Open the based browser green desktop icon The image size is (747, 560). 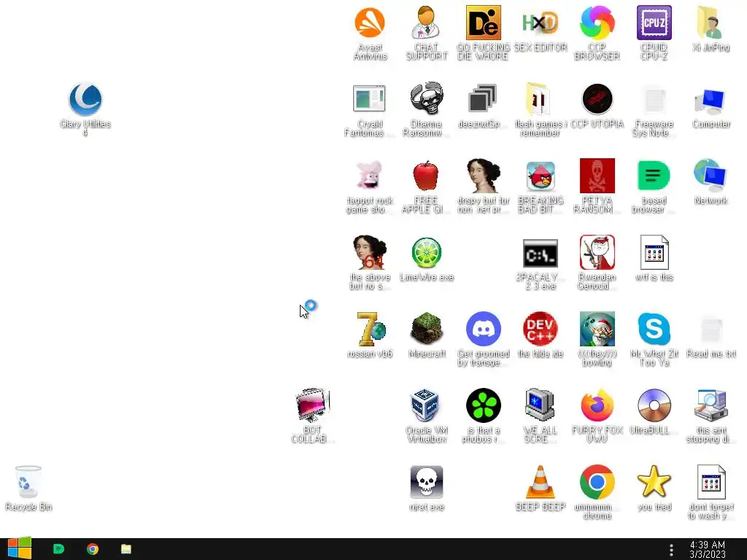point(654,176)
